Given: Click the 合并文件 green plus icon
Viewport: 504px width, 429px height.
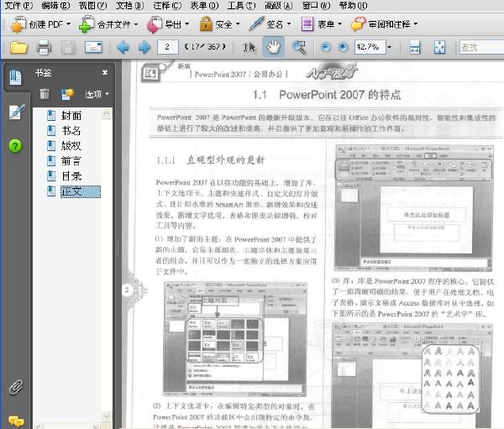Looking at the screenshot, I should tap(87, 24).
